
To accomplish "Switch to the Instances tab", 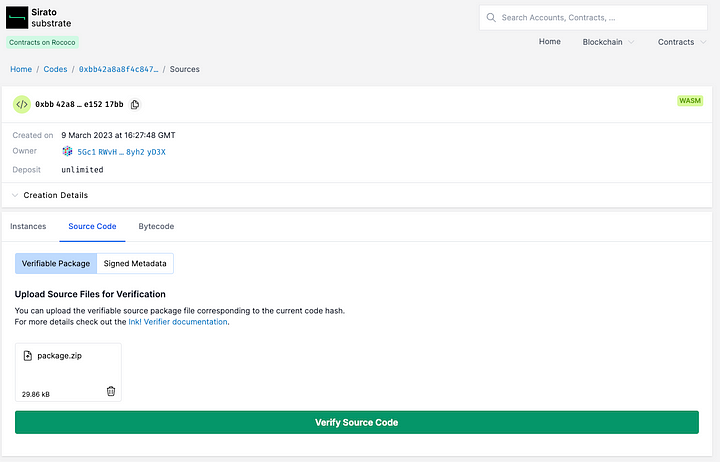I will click(28, 227).
